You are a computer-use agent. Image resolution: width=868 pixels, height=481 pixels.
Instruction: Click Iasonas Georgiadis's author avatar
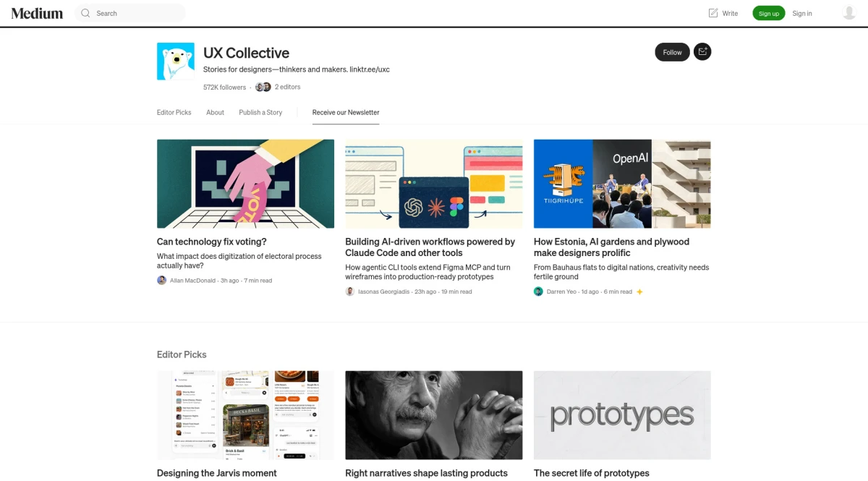349,291
